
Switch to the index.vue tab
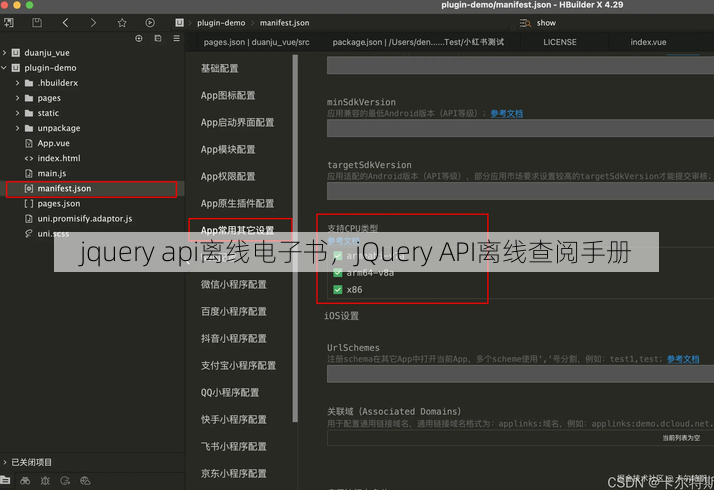(x=648, y=42)
